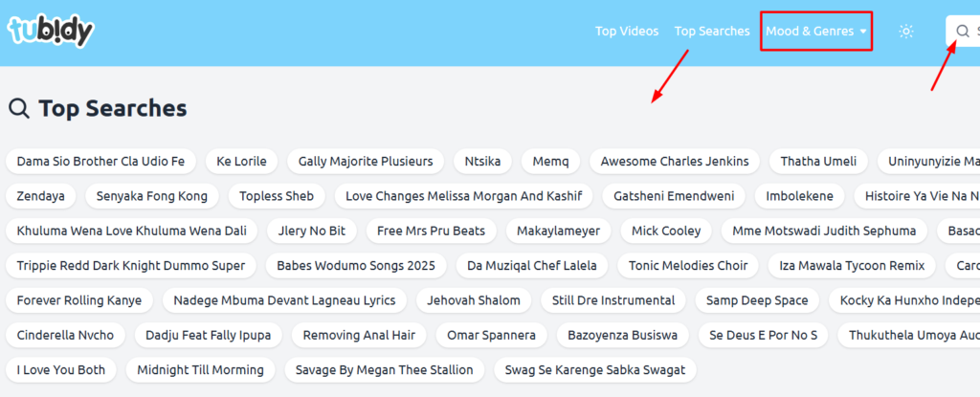This screenshot has height=397, width=980.
Task: Click in the search input field
Action: point(975,32)
